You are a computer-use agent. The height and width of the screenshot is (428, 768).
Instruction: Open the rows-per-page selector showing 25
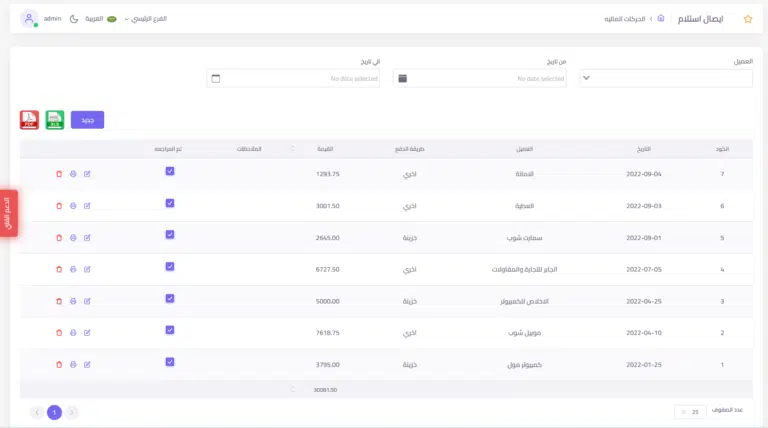tap(689, 412)
